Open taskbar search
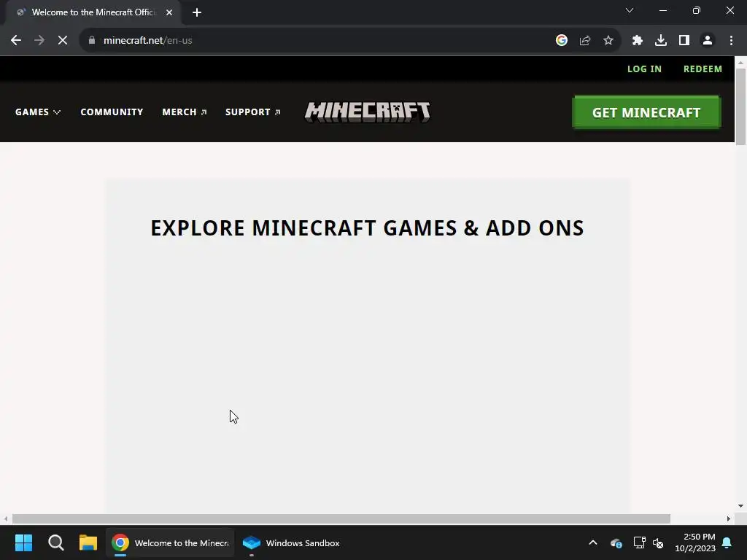Viewport: 747px width, 560px height. (55, 542)
